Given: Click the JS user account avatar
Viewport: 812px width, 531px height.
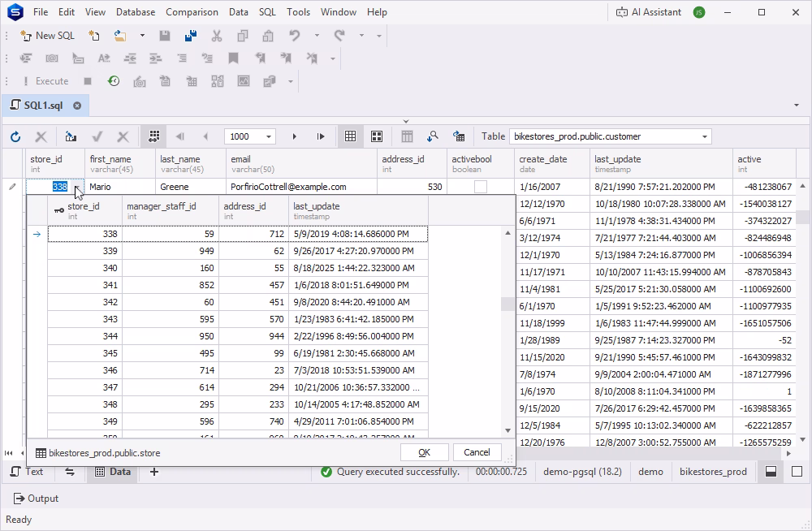Looking at the screenshot, I should click(x=699, y=12).
